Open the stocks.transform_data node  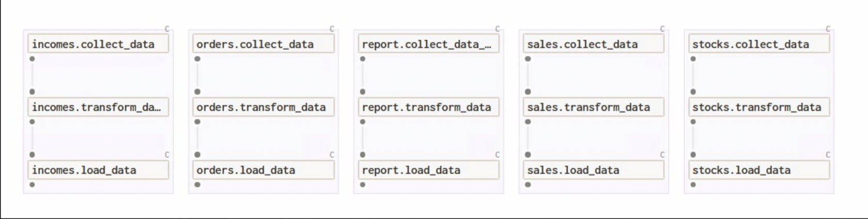coord(759,107)
